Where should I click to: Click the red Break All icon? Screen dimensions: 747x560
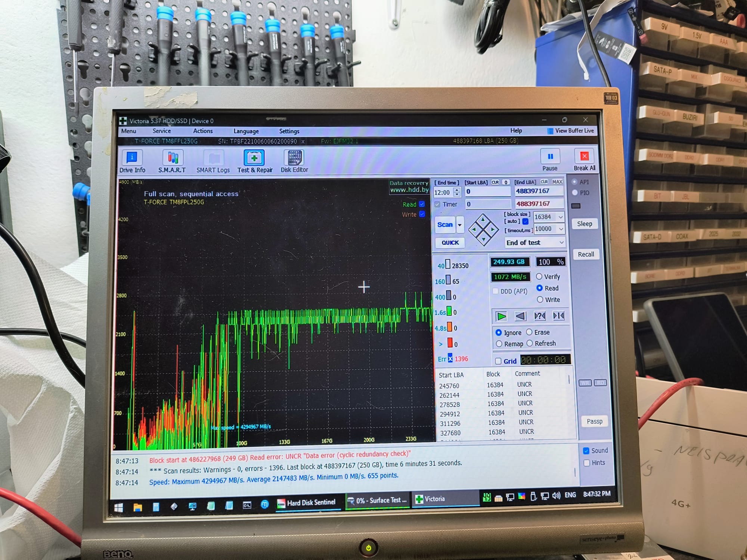coord(584,156)
